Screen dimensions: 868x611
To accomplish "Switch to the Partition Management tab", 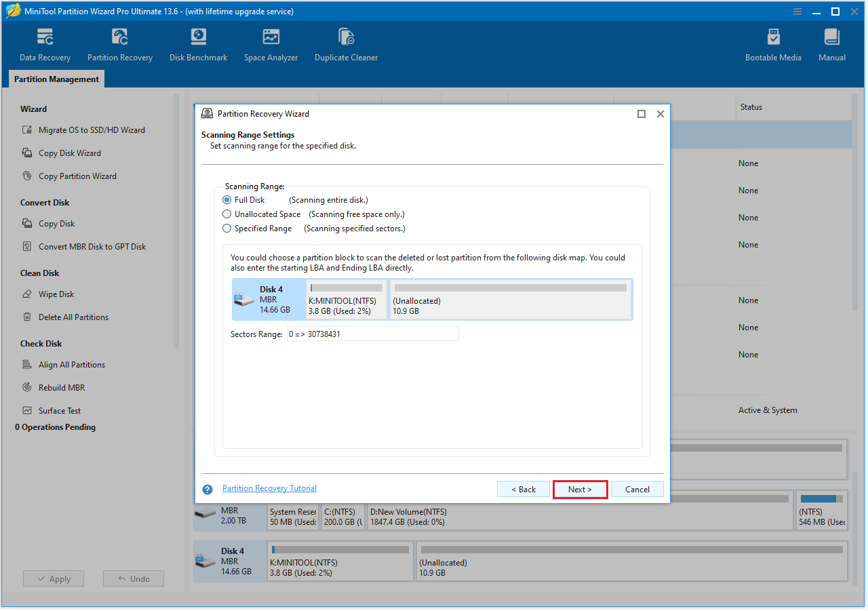I will [56, 79].
